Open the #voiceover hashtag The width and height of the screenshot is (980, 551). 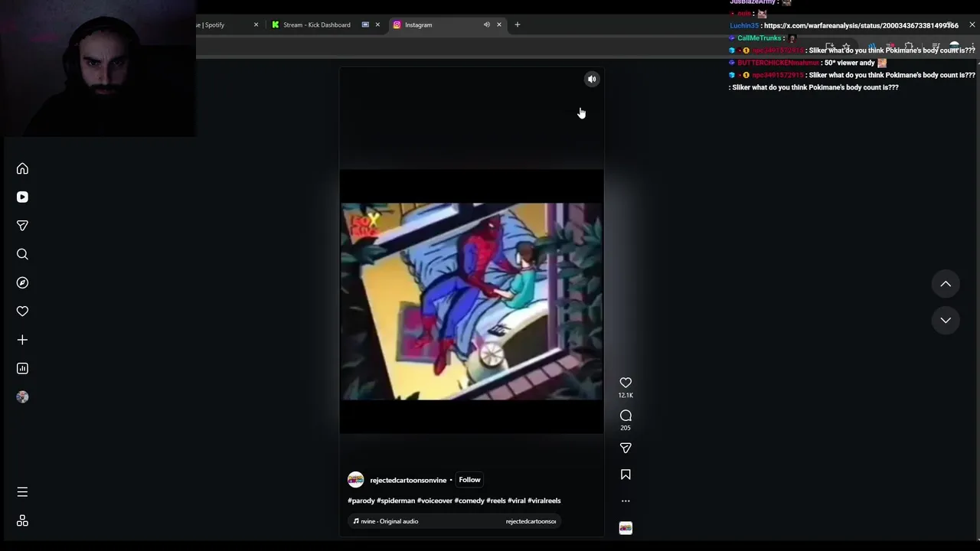tap(435, 500)
